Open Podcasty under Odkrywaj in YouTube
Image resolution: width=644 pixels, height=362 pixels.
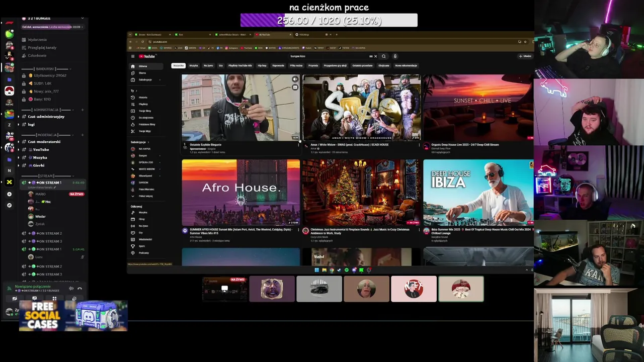(x=146, y=253)
